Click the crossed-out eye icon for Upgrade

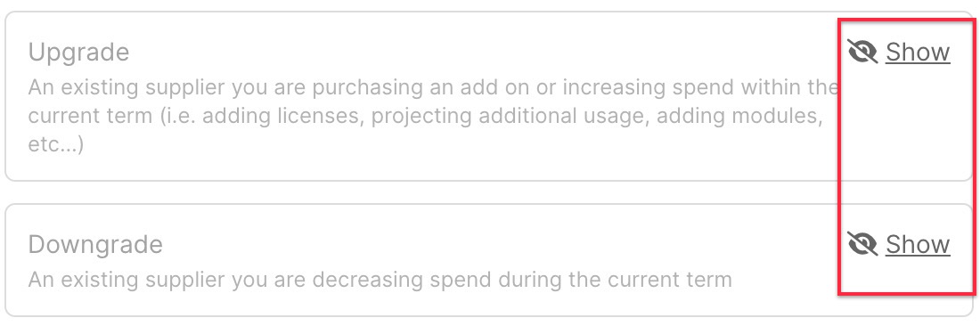(x=863, y=52)
